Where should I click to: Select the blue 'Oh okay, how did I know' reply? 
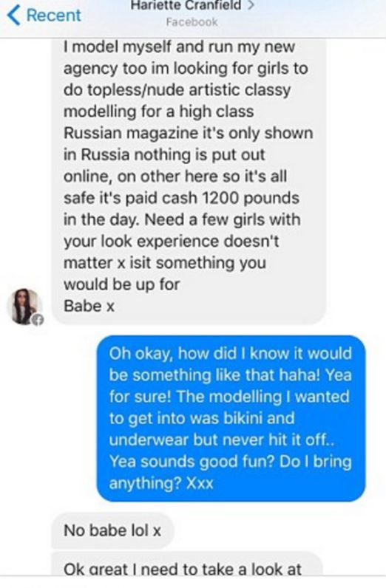[x=231, y=419]
